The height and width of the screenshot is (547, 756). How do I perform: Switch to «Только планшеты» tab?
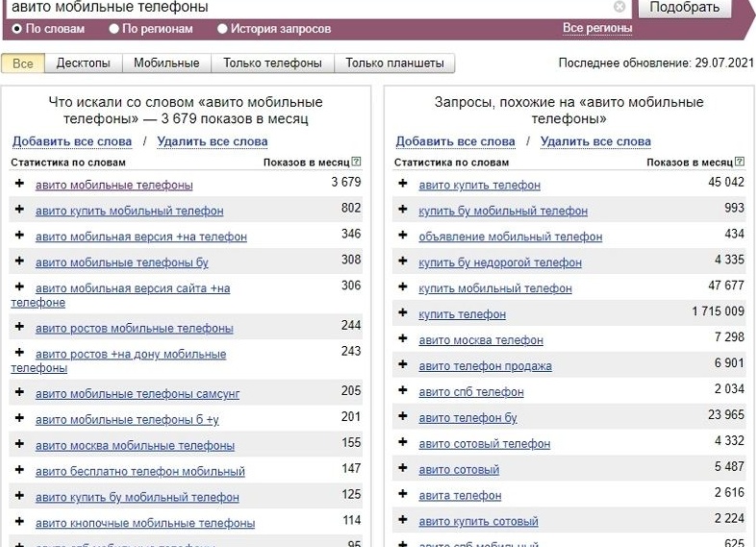pyautogui.click(x=394, y=63)
